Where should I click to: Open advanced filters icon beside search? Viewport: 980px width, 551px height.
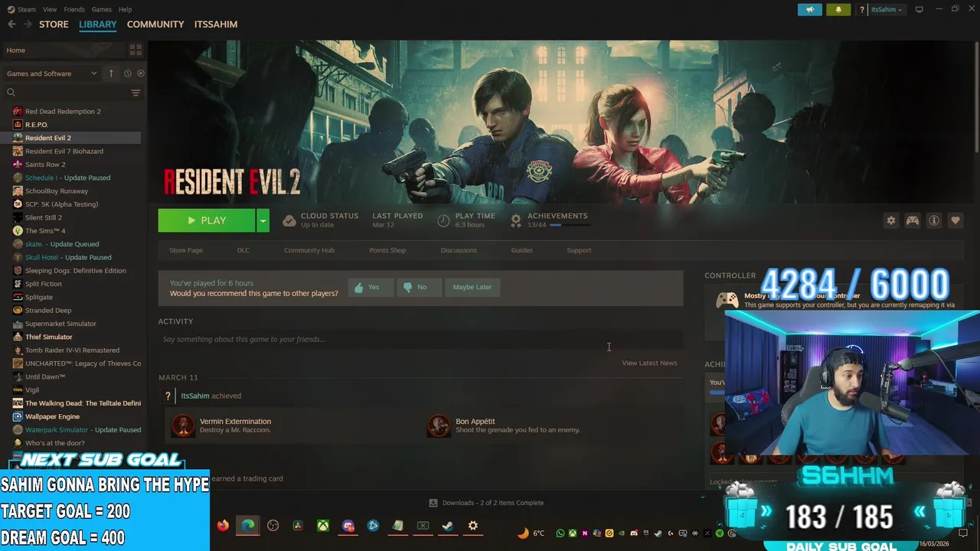point(136,93)
